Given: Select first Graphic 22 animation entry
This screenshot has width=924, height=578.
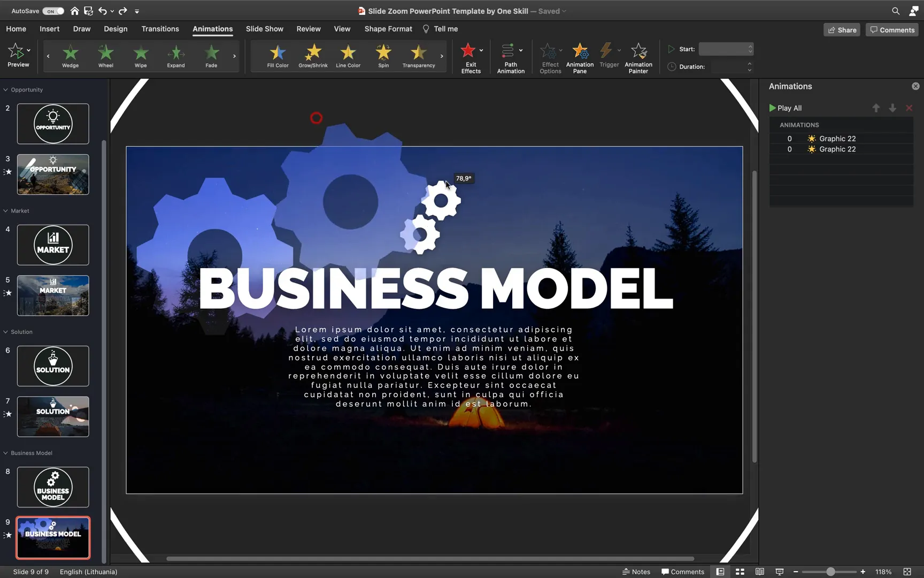Looking at the screenshot, I should point(841,139).
